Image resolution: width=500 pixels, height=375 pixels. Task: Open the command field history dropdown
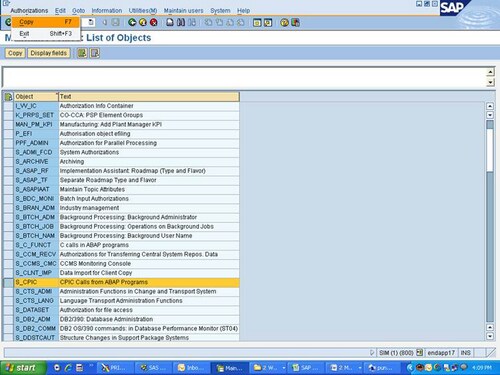(91, 22)
